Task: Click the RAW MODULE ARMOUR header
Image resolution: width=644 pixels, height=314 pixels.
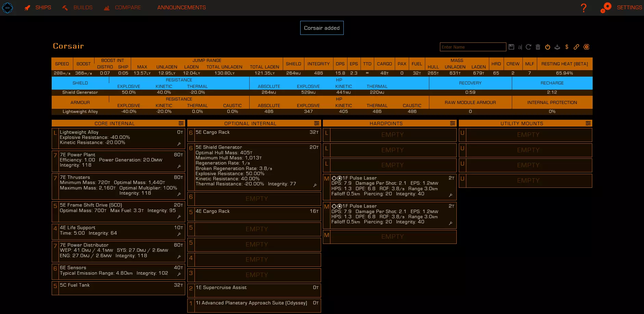Action: [470, 103]
